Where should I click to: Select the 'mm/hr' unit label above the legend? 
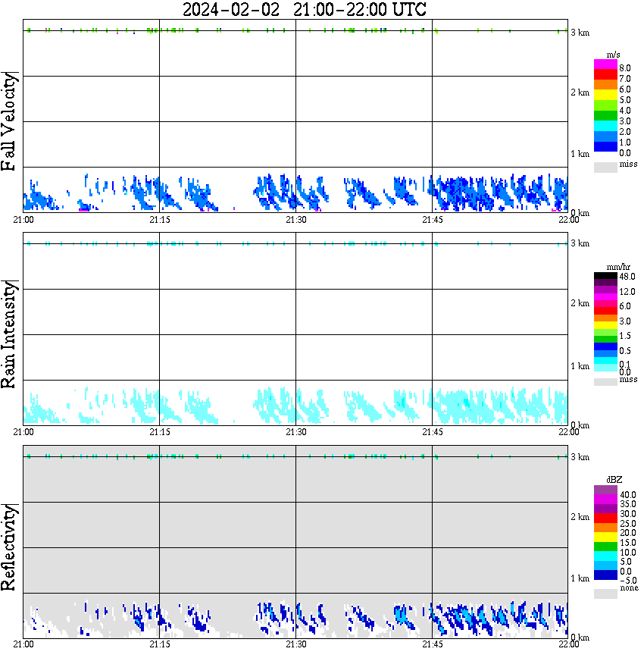pyautogui.click(x=618, y=267)
